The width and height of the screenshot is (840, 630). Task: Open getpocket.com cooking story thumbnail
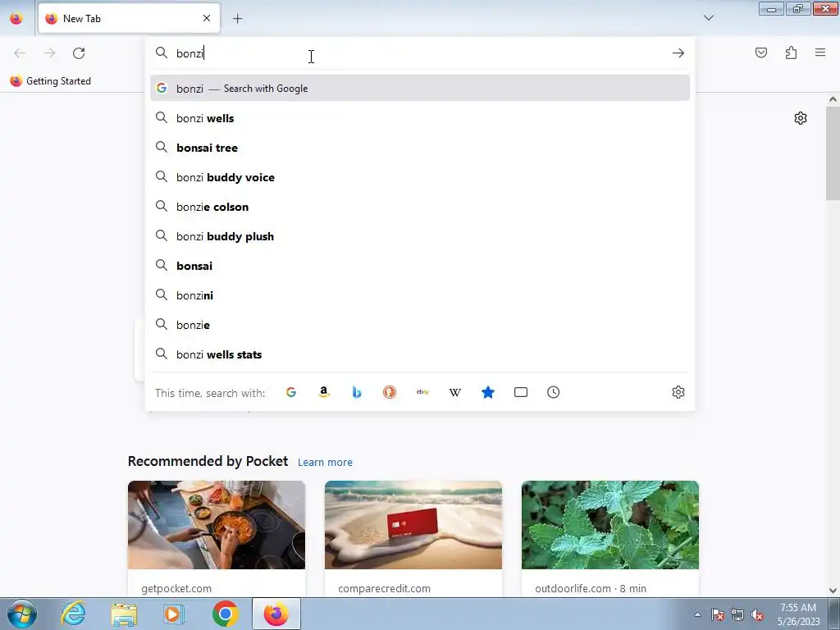pos(217,525)
